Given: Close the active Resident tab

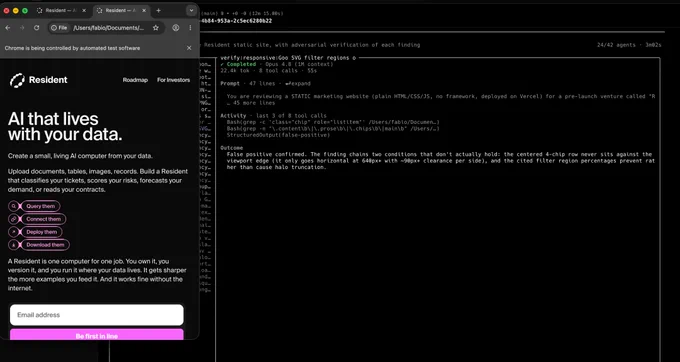Looking at the screenshot, I should [144, 10].
